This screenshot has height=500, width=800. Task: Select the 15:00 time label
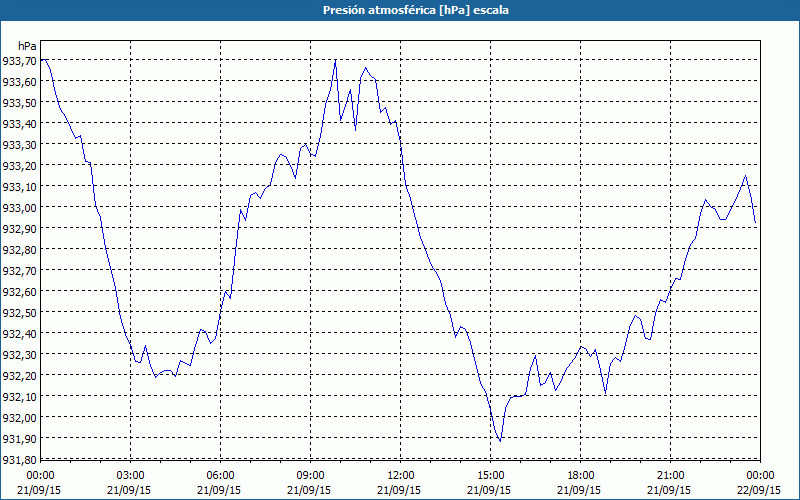490,476
